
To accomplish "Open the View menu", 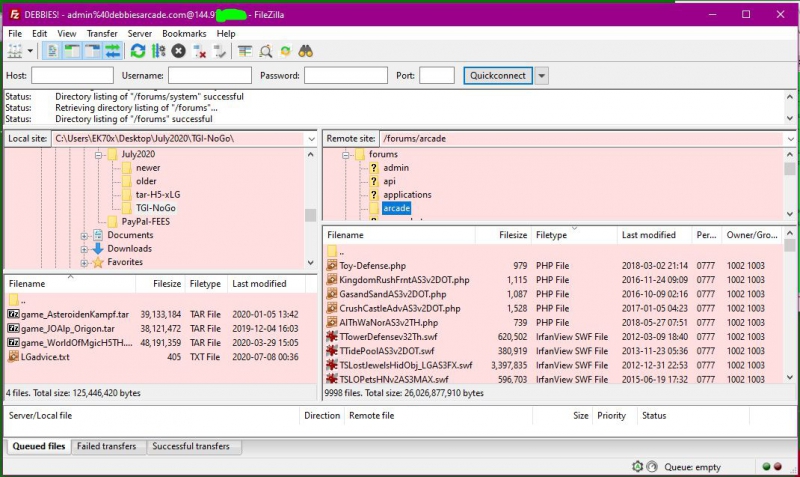I will point(67,34).
